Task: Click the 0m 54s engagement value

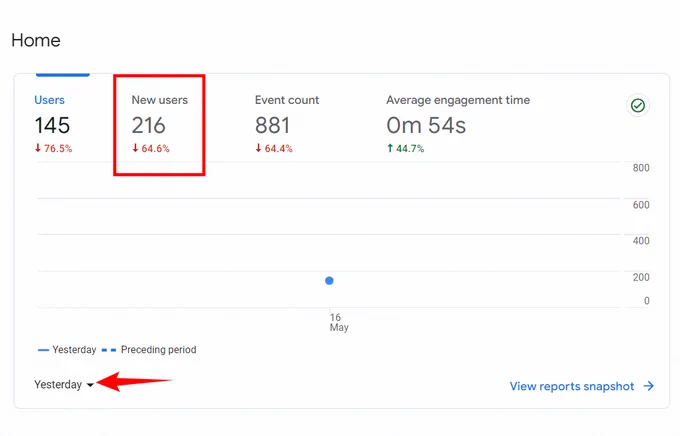Action: coord(426,125)
